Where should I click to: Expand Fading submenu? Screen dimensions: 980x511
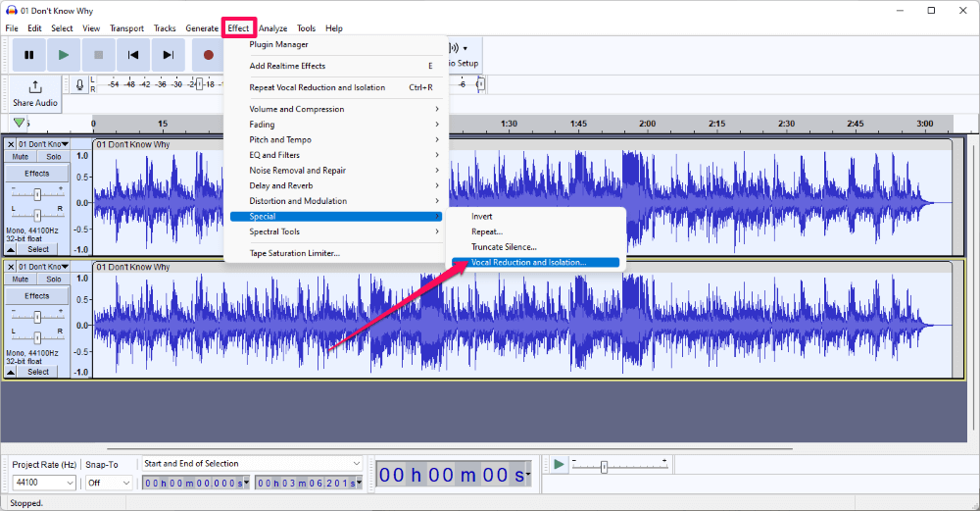[336, 125]
